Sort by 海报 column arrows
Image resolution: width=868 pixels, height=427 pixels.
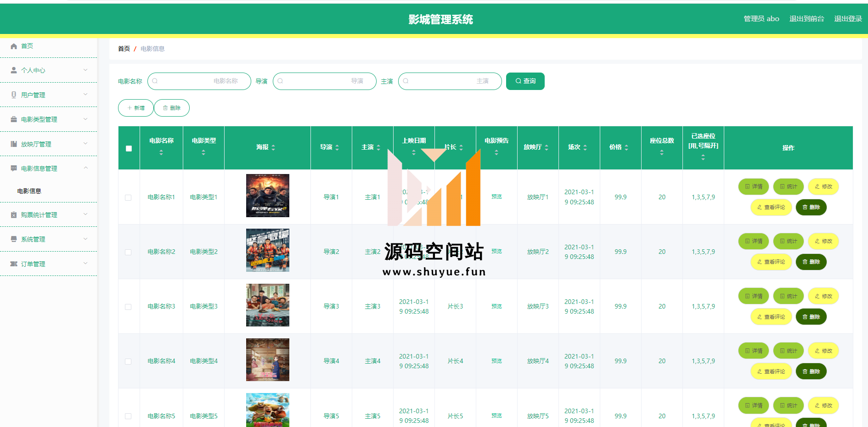tap(273, 147)
